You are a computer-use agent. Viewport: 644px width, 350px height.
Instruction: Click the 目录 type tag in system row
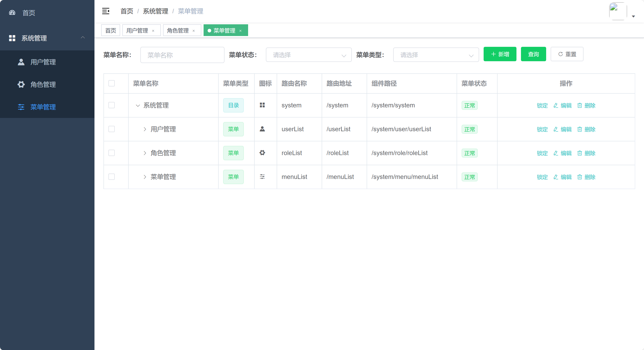click(x=233, y=105)
